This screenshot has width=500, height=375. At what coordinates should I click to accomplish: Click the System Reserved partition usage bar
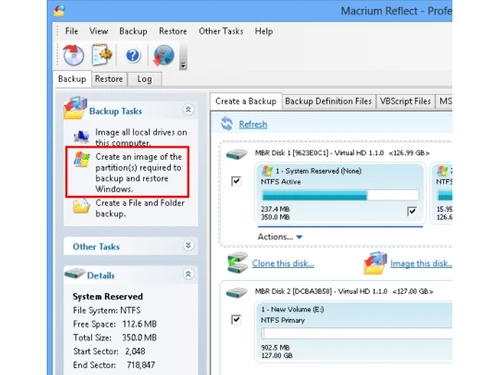(x=340, y=195)
